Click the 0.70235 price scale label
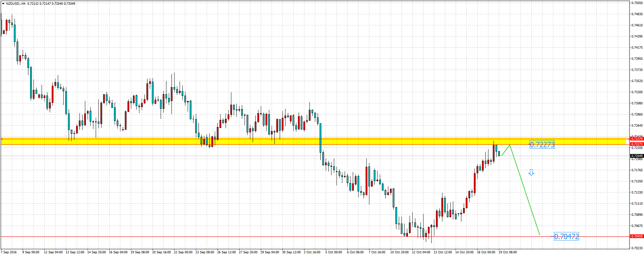The image size is (644, 256). pyautogui.click(x=637, y=248)
